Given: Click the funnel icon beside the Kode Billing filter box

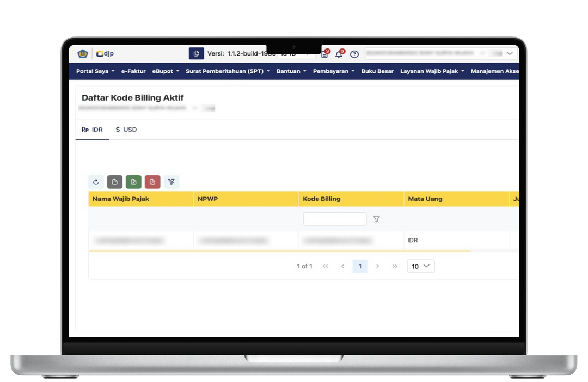Looking at the screenshot, I should pyautogui.click(x=377, y=219).
